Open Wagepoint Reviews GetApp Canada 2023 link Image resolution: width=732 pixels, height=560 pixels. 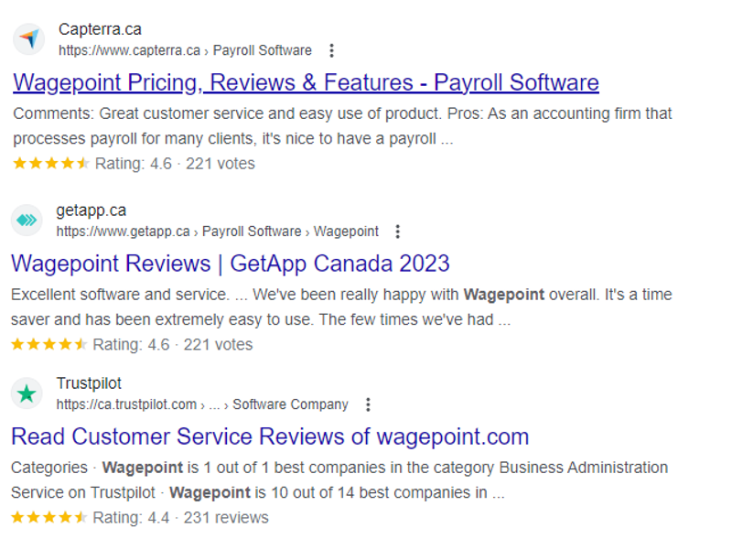coord(231,264)
